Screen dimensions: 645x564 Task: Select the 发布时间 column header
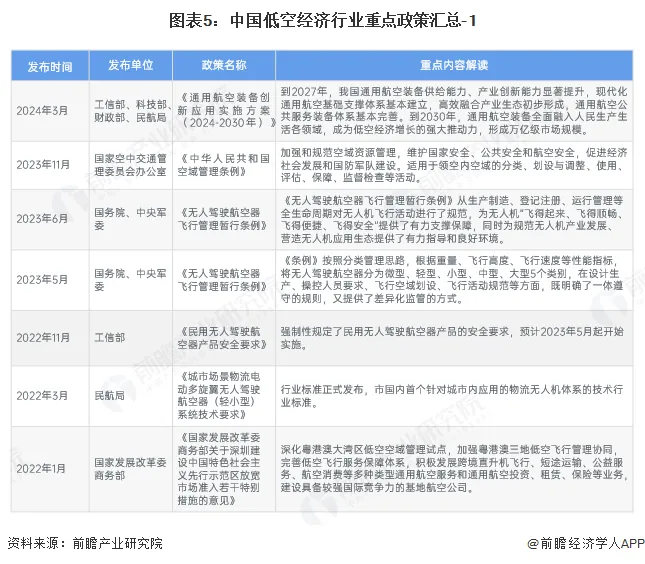coord(50,65)
